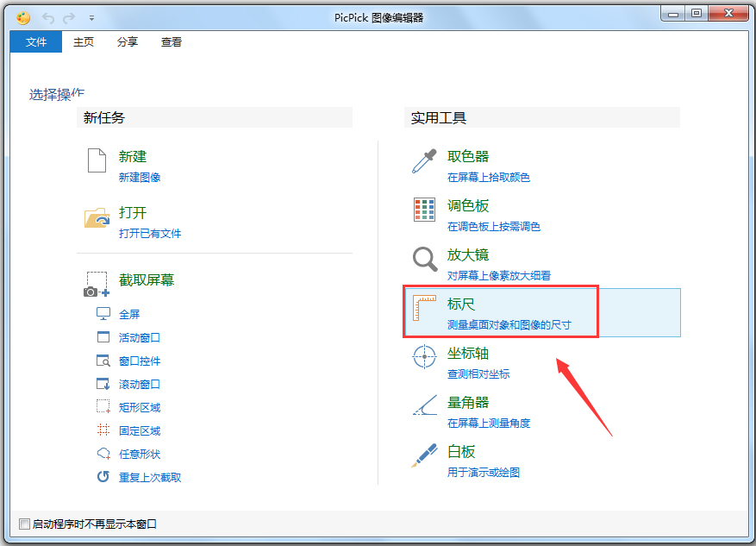Click 在屏幕上拾取颜色 description
756x546 pixels.
489,178
